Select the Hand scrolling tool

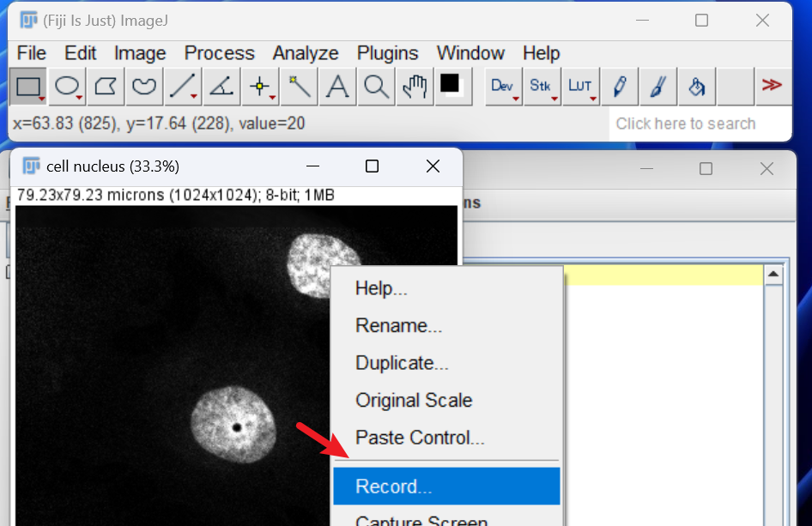[x=415, y=87]
